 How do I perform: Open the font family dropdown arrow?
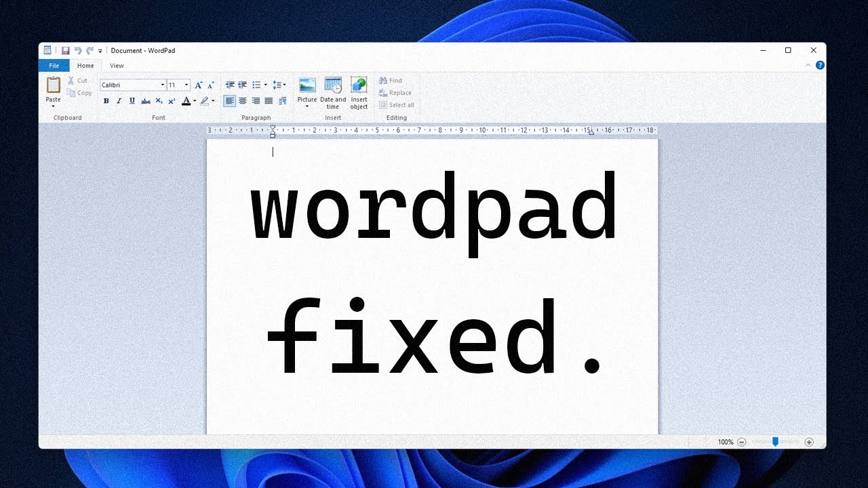click(x=163, y=85)
